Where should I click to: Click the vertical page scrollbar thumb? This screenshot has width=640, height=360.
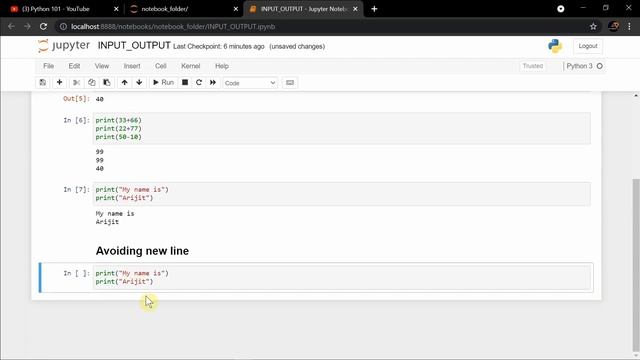[636, 264]
